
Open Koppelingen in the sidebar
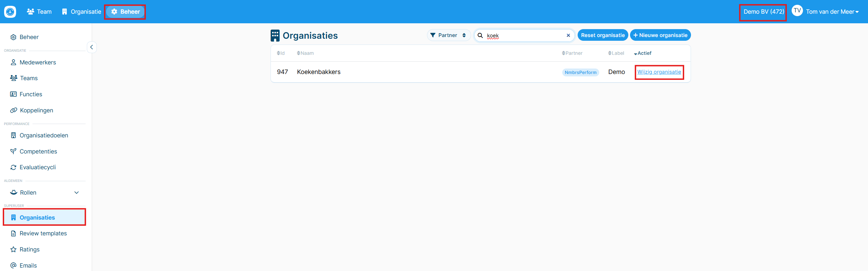(36, 110)
